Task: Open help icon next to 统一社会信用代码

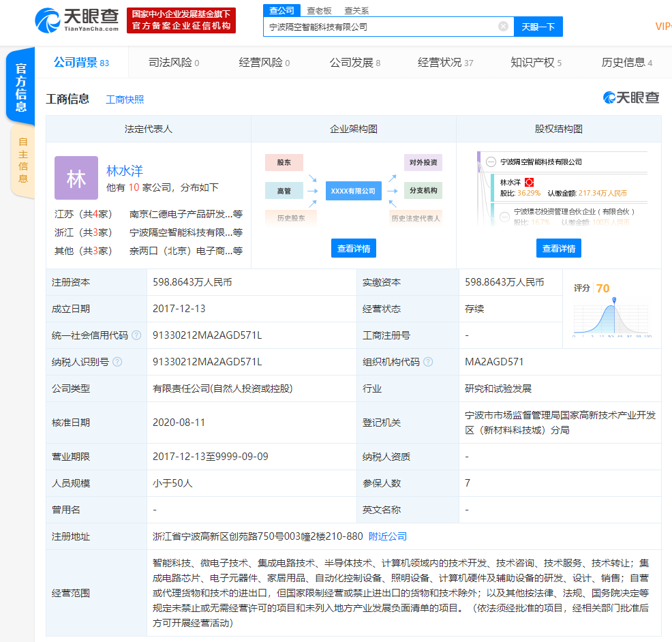Action: (136, 335)
